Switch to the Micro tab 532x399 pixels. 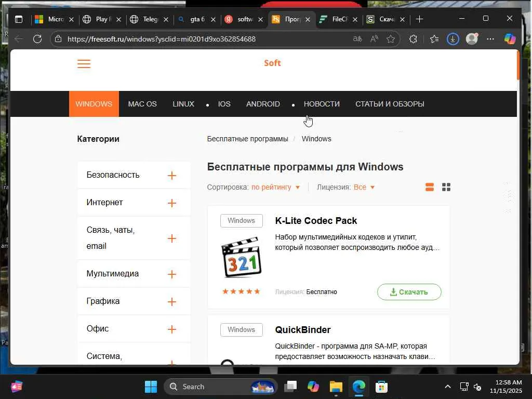55,19
